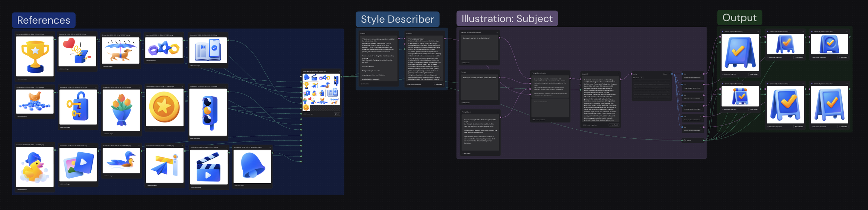Image resolution: width=868 pixels, height=210 pixels.
Task: Open the clapperboard reference image
Action: click(209, 167)
